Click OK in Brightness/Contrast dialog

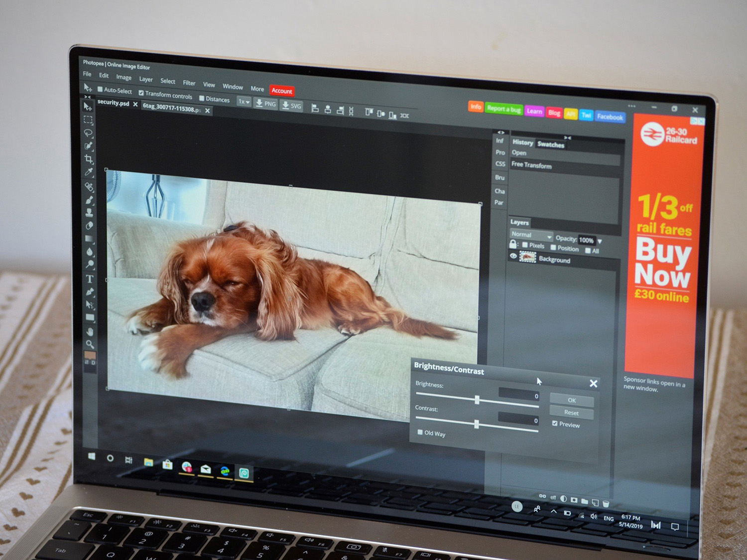pos(572,400)
